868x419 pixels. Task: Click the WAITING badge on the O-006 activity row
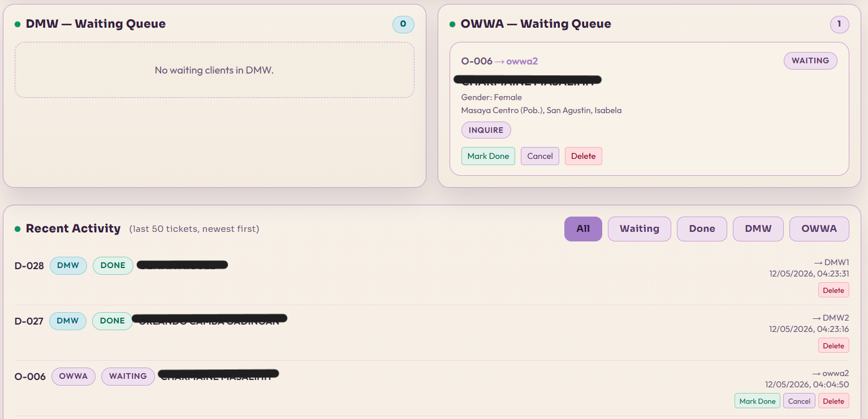(x=128, y=377)
